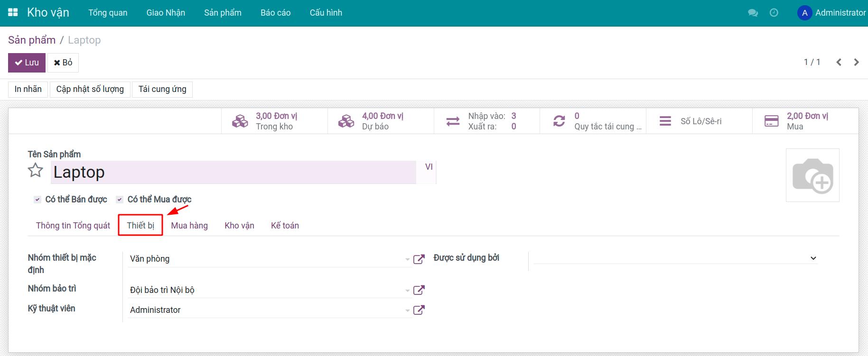Viewport: 868px width, 356px height.
Task: Open the activities clock icon
Action: click(x=774, y=13)
